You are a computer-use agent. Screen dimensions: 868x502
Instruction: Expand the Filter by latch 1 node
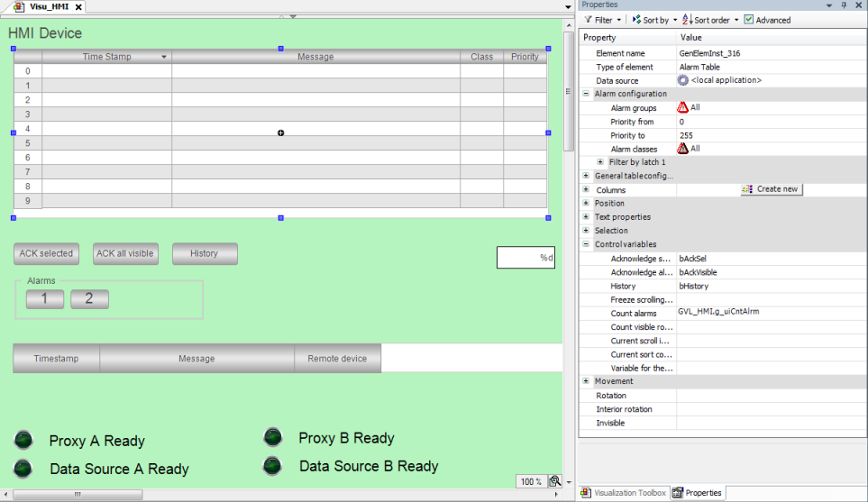pyautogui.click(x=600, y=162)
